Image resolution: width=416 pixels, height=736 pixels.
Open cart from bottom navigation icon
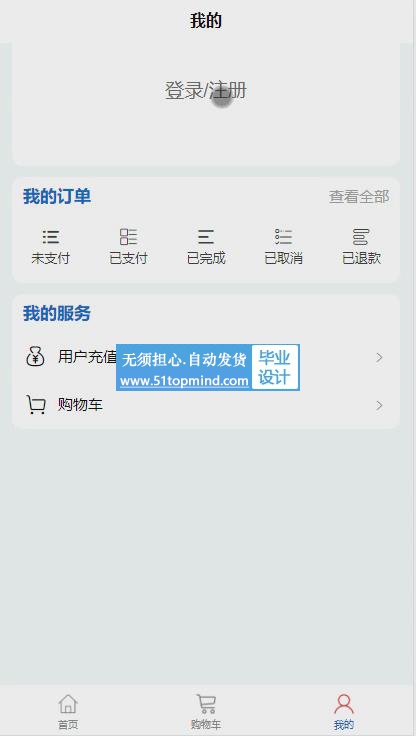(x=206, y=704)
